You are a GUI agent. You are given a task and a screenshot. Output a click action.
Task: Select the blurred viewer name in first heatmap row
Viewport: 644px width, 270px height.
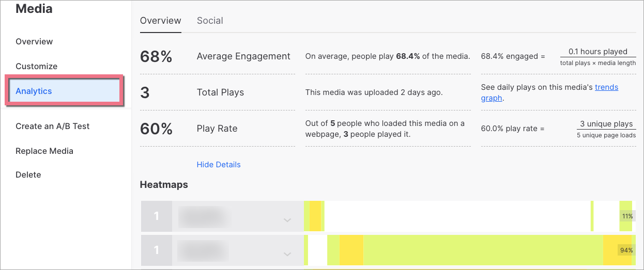coord(203,216)
